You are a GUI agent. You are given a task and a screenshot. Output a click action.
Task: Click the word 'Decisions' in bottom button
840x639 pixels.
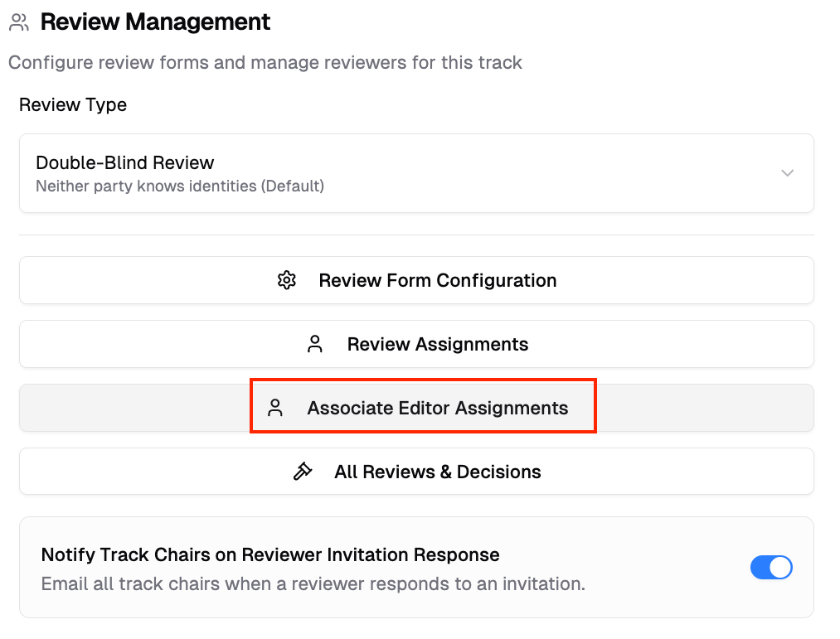click(x=499, y=472)
